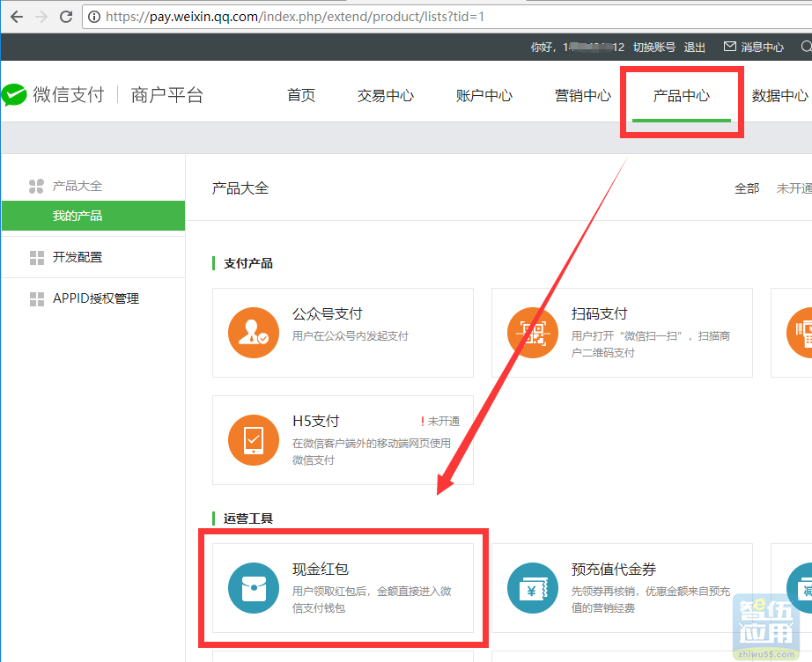Open the 扫码支付 product card title
This screenshot has height=662, width=812.
click(599, 313)
